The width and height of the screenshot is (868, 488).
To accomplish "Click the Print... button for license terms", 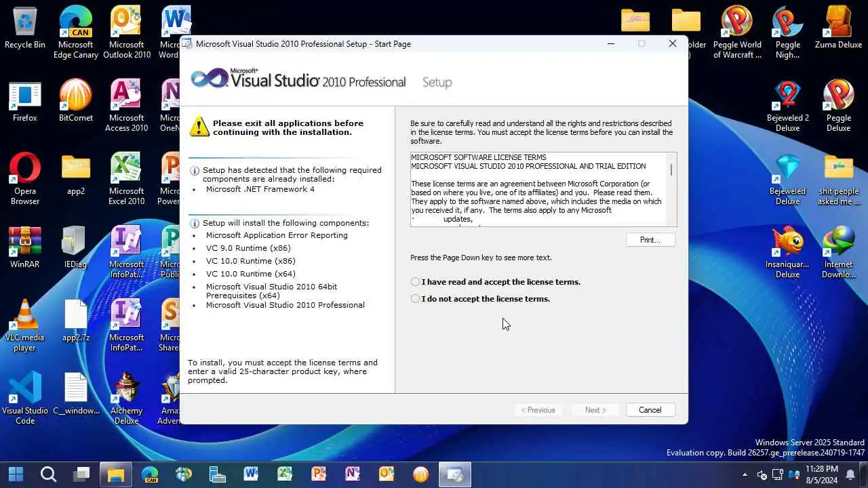I will (650, 240).
